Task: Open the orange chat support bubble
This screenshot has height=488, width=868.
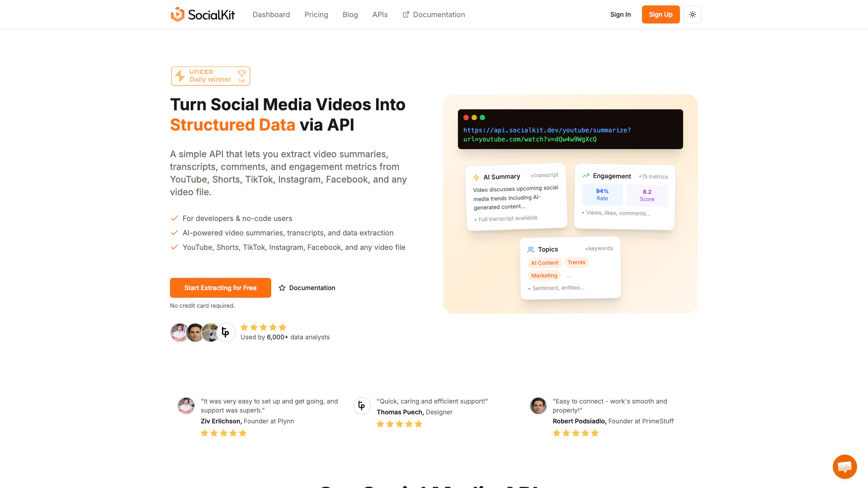Action: click(844, 467)
